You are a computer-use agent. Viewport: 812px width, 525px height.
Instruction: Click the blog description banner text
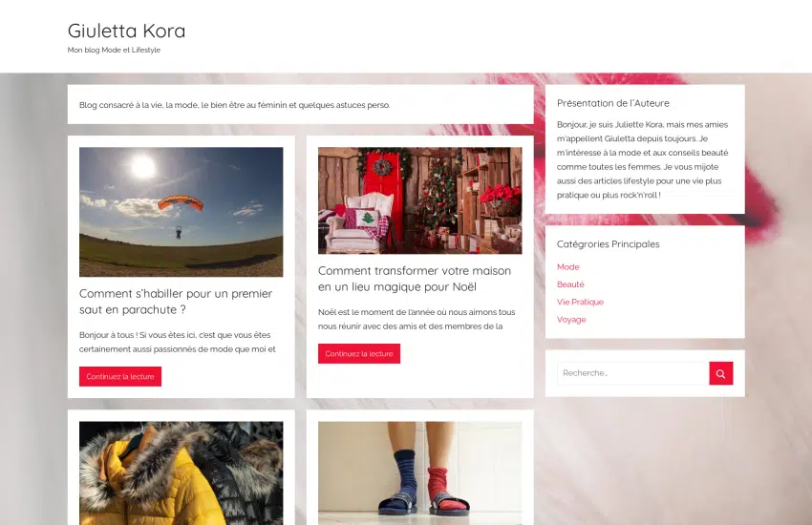[x=235, y=105]
